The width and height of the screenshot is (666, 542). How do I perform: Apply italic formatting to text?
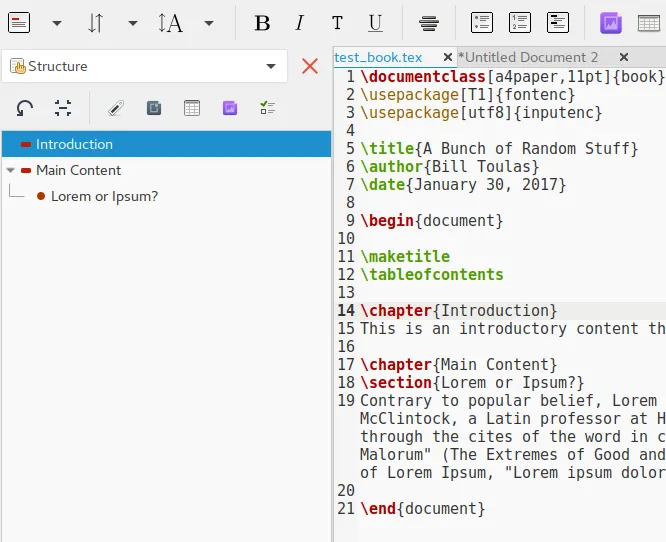click(299, 23)
